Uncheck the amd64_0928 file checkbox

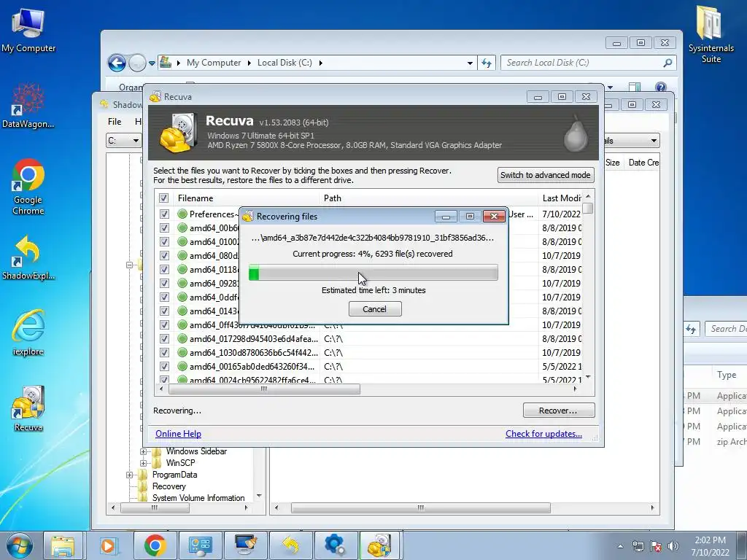click(x=164, y=284)
